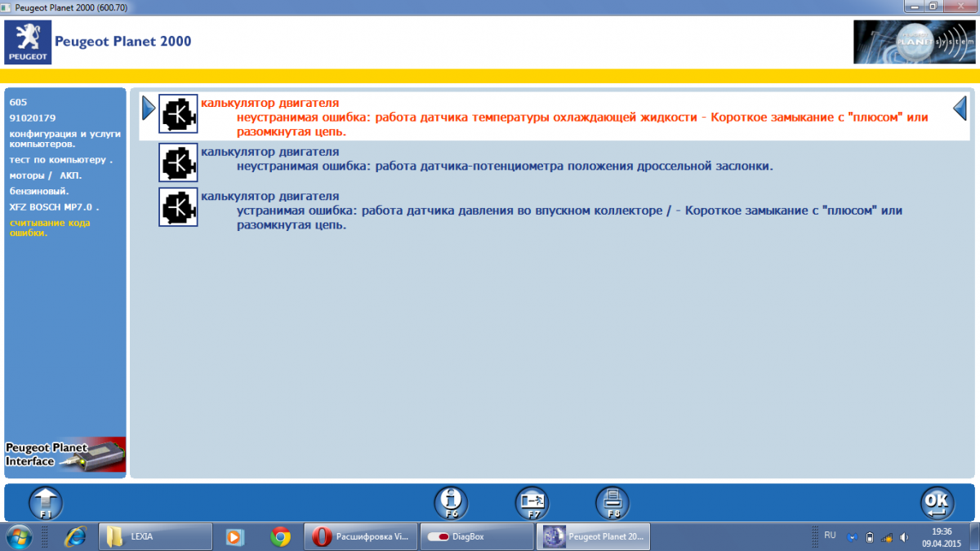Confirm with the OK button
This screenshot has width=980, height=551.
tap(937, 503)
